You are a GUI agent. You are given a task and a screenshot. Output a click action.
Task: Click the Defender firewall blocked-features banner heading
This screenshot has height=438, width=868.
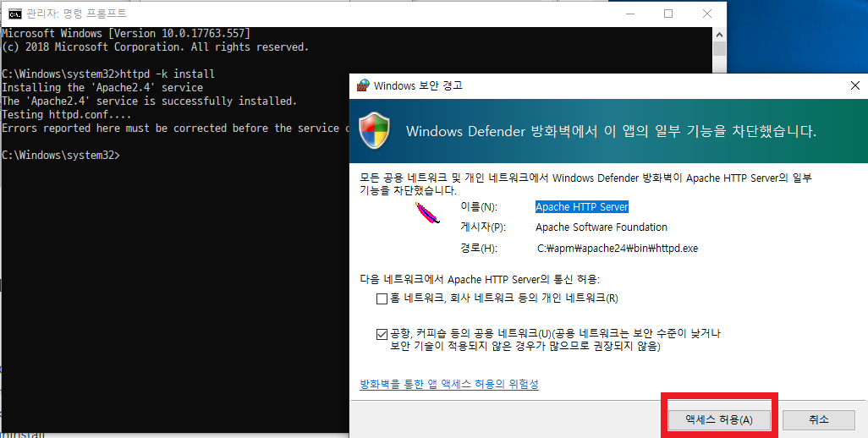click(x=611, y=131)
